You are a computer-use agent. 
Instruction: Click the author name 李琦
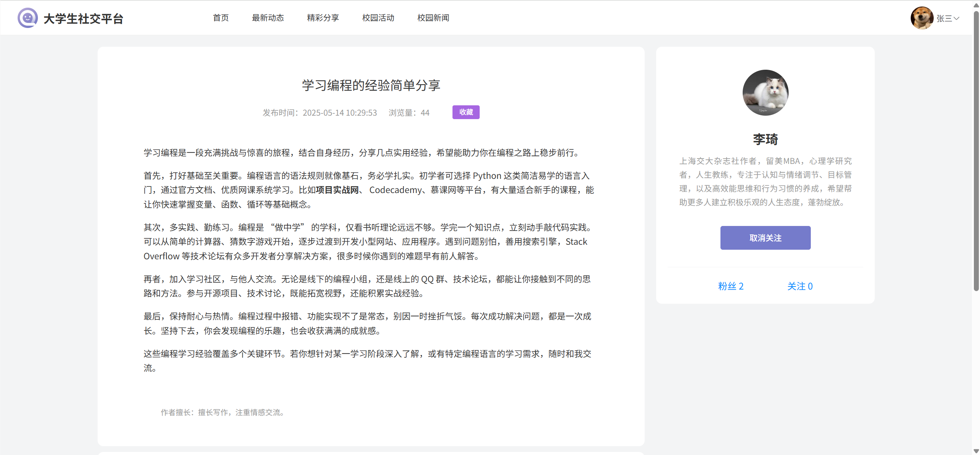765,139
